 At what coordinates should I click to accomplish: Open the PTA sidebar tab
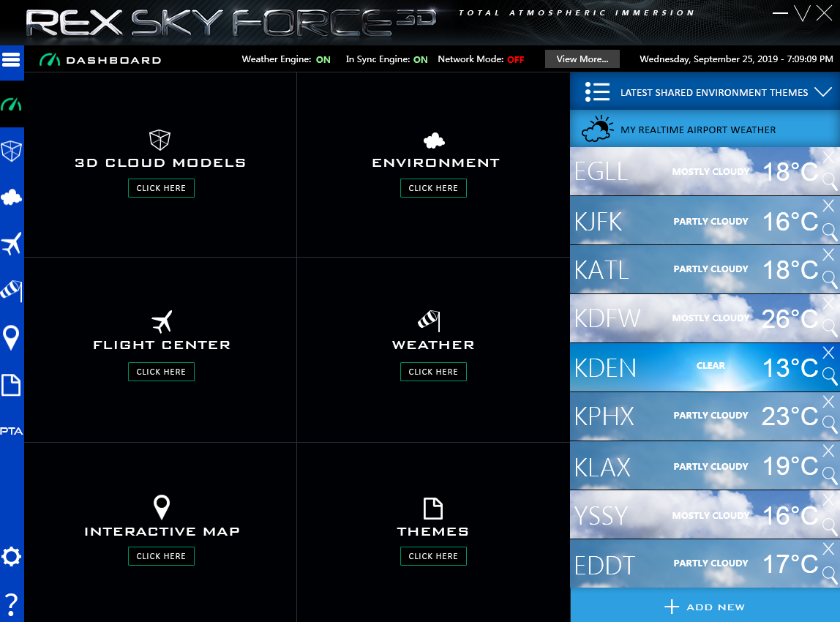(12, 431)
